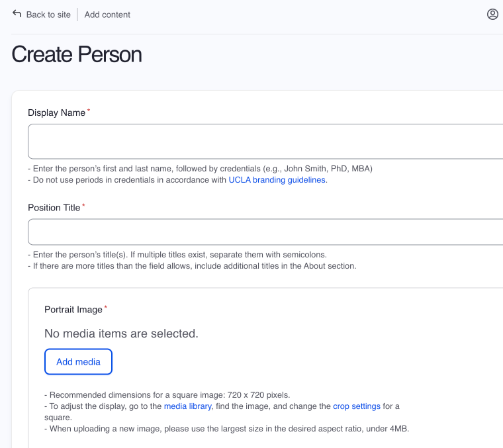Go to Back to site link
Screen dimensions: 503x448
[x=48, y=15]
